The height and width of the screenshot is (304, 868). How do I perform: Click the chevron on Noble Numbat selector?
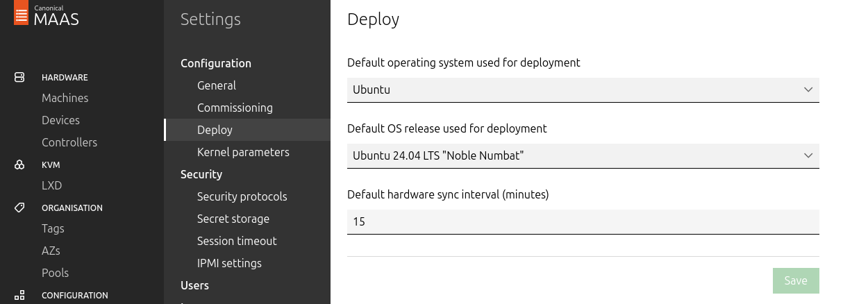click(808, 155)
